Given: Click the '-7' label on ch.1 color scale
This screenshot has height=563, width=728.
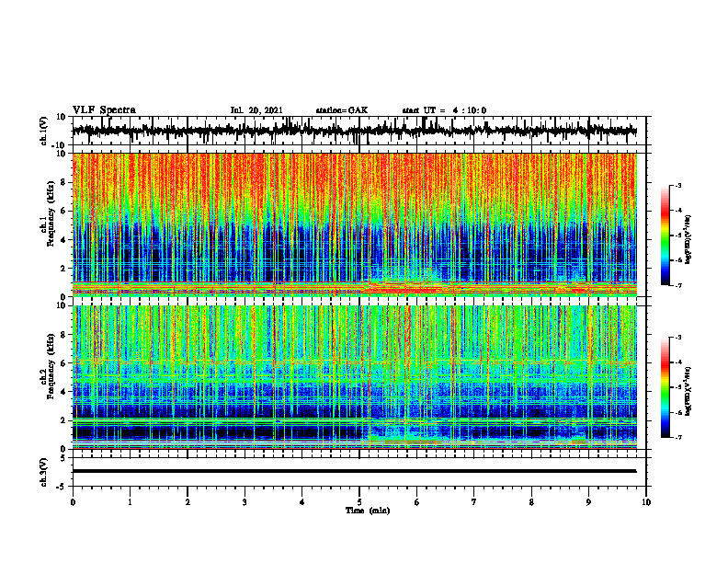Looking at the screenshot, I should (677, 285).
